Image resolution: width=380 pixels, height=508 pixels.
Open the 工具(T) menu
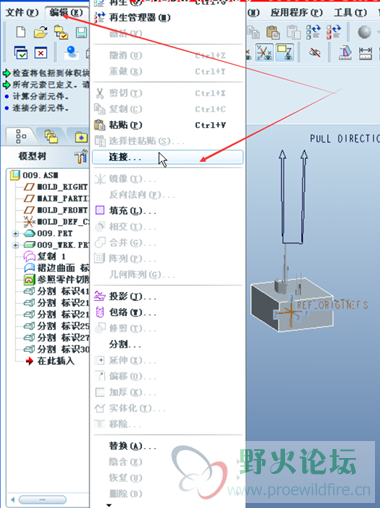pyautogui.click(x=350, y=13)
